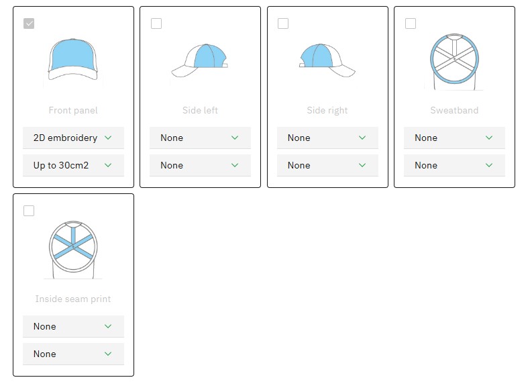Screen dimensions: 532x392
Task: Open the first Sweatband dropdown
Action: [454, 138]
